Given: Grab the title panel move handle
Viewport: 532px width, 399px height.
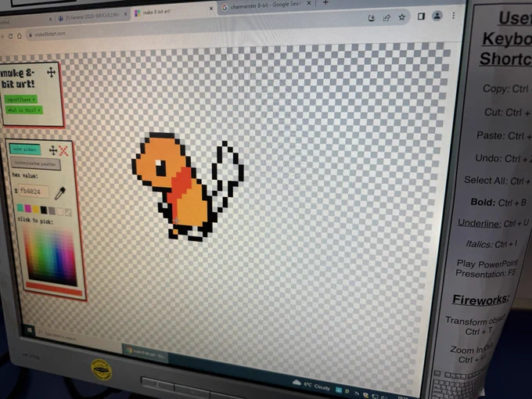Looking at the screenshot, I should [51, 72].
